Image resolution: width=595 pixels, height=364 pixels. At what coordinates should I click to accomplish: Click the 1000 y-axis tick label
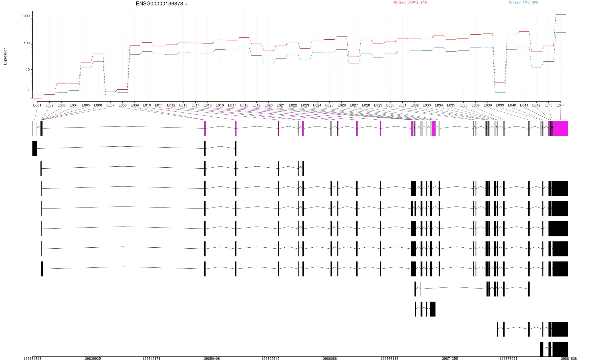(x=26, y=16)
